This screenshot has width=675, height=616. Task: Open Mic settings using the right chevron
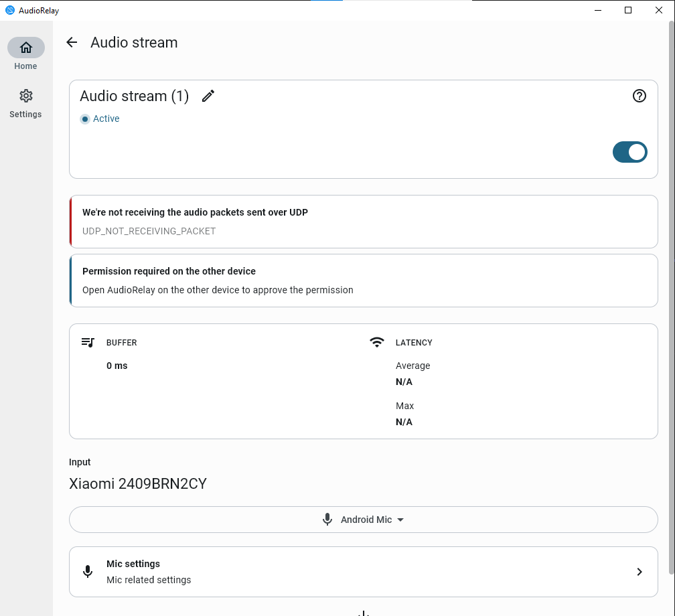point(639,572)
